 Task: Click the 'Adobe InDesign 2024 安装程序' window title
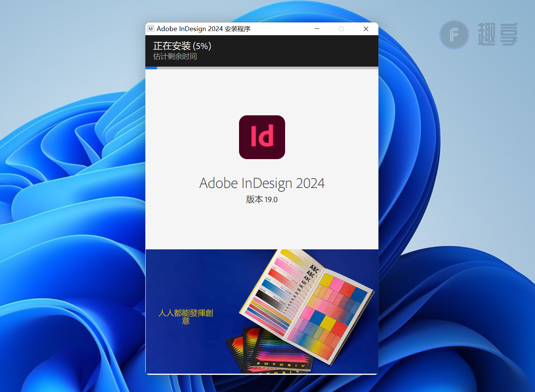point(203,29)
